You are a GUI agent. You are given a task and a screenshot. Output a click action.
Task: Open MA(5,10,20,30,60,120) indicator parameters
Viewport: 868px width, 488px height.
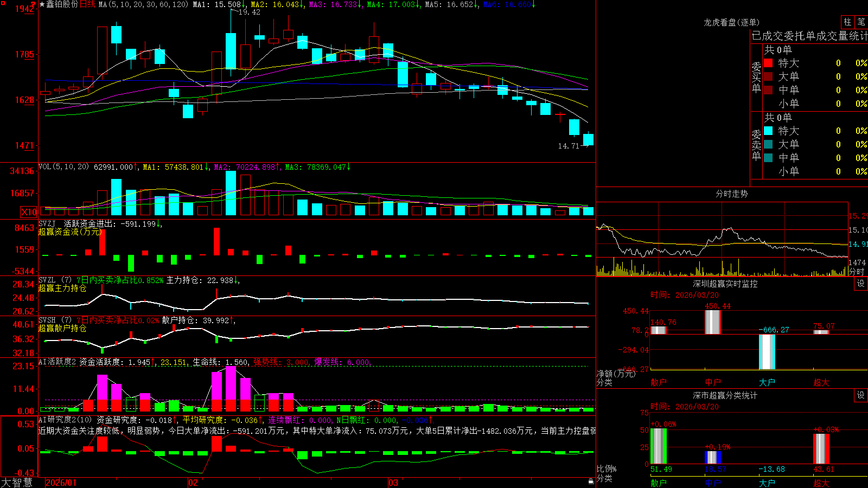(x=144, y=4)
